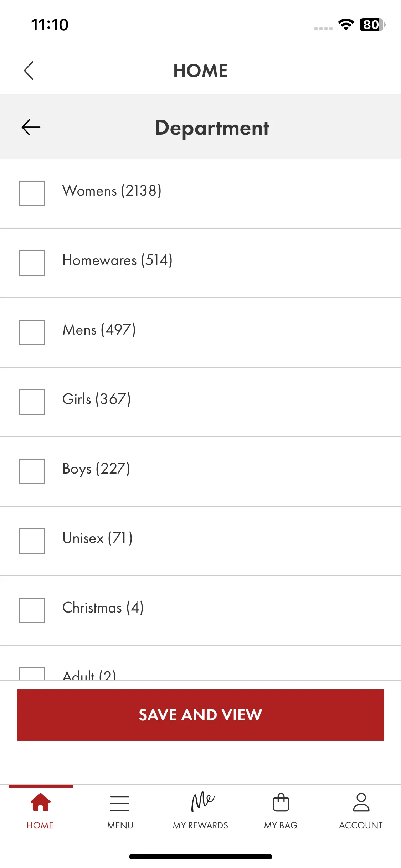The height and width of the screenshot is (868, 401).
Task: Tap the left arrow next to Department
Action: [31, 128]
